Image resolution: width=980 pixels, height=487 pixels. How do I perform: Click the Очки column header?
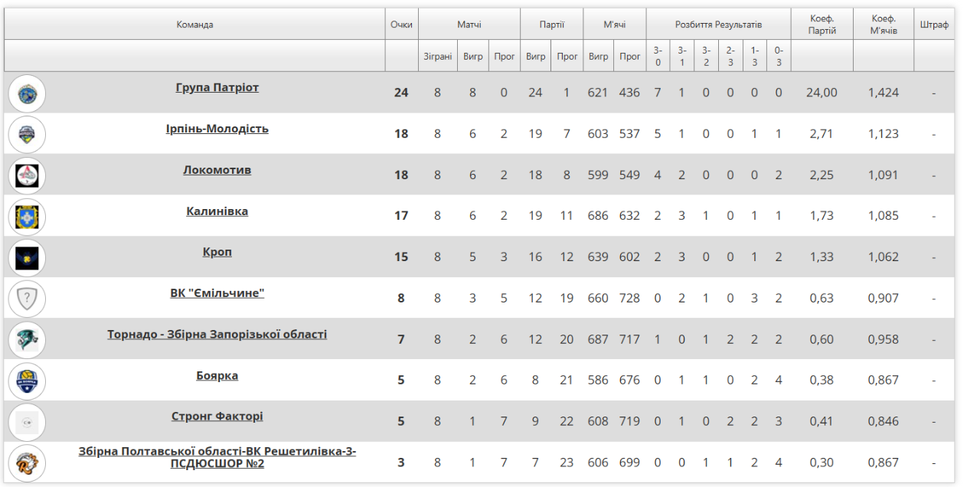401,25
